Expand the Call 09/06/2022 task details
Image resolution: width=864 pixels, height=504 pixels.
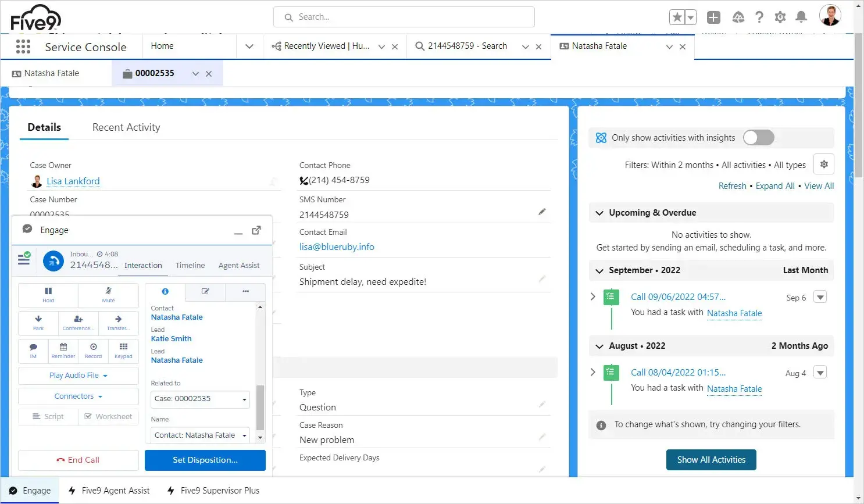pos(592,296)
